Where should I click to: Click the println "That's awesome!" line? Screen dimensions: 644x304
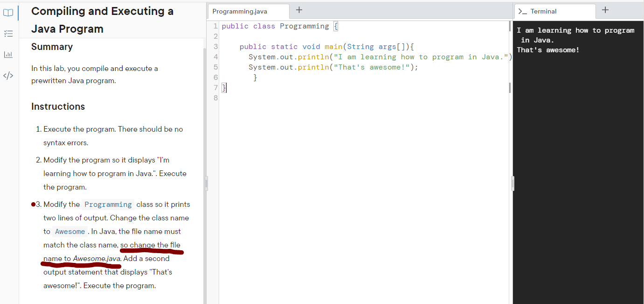point(333,67)
